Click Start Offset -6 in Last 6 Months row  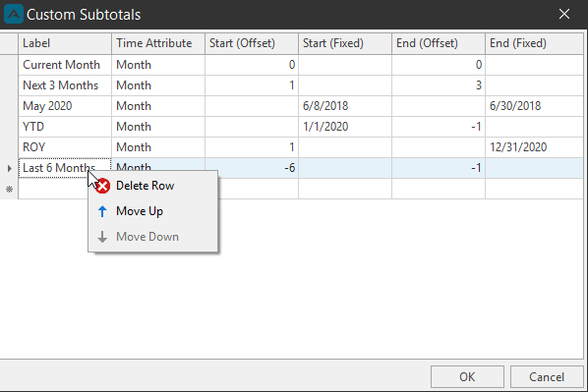[252, 168]
